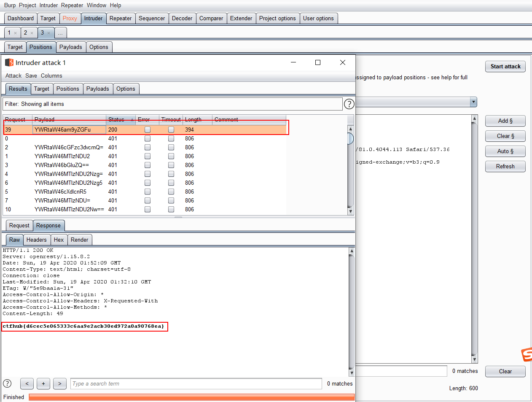Focus the response search term field

196,383
